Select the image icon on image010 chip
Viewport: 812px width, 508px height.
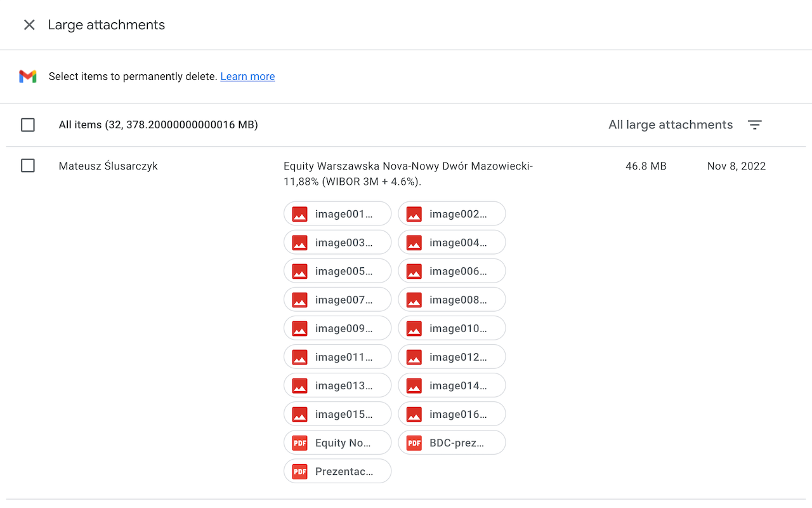(414, 328)
